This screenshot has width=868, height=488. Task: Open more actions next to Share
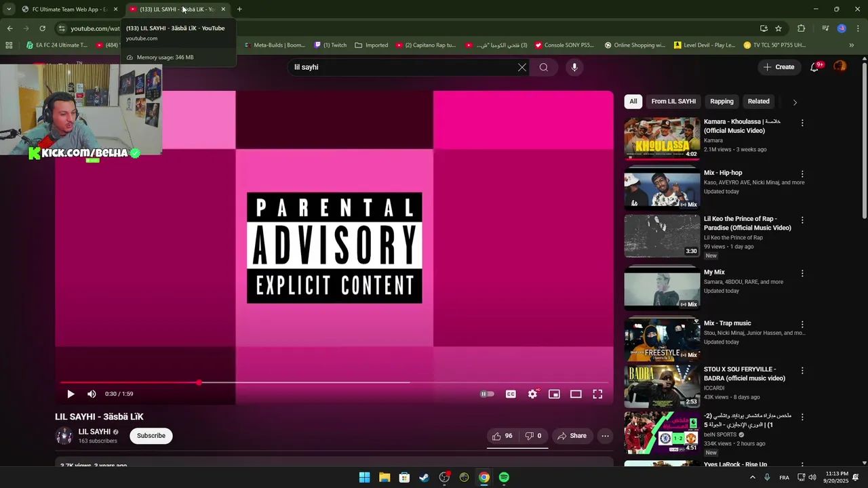pyautogui.click(x=605, y=436)
